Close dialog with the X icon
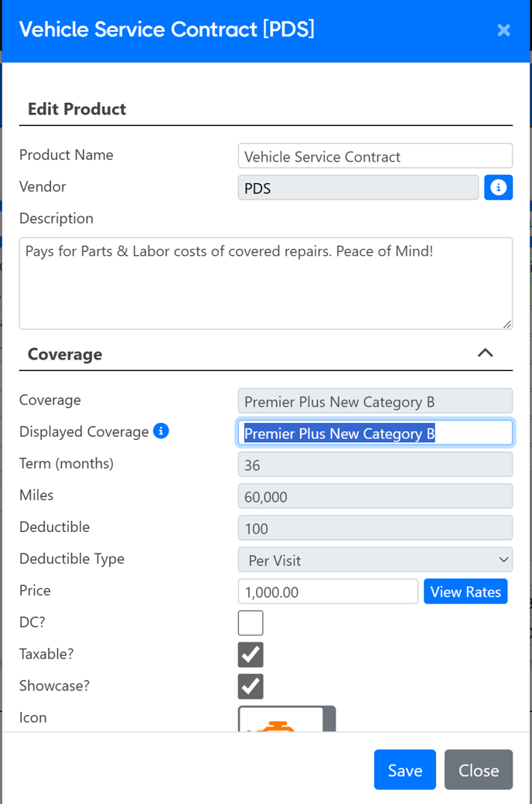The image size is (532, 804). click(504, 30)
